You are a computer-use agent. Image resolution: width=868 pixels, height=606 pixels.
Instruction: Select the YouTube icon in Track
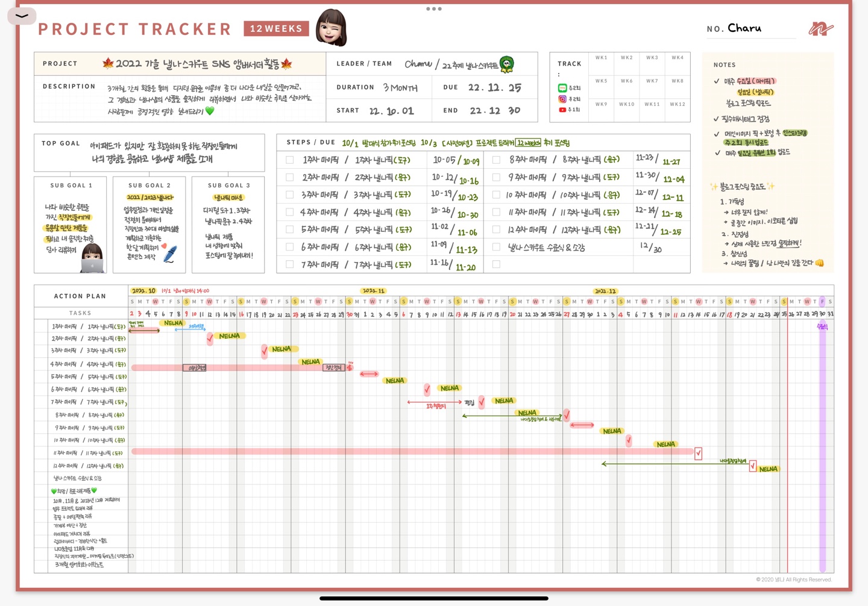562,110
